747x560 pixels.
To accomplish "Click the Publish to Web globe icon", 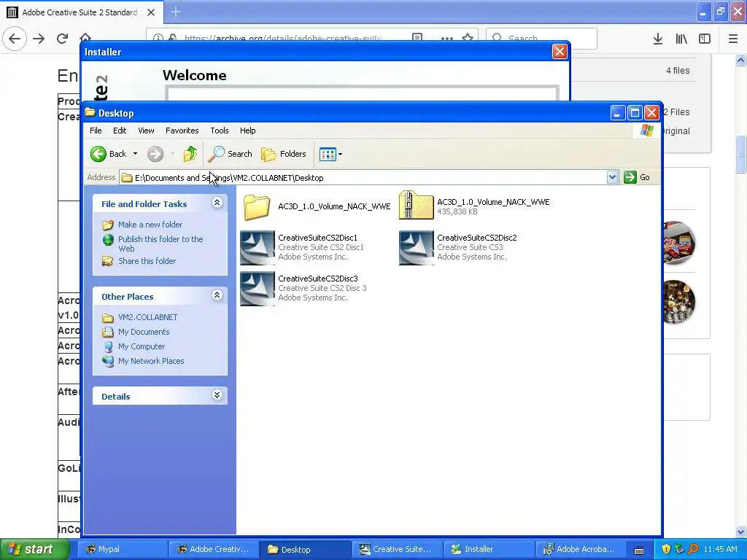I will coord(108,239).
